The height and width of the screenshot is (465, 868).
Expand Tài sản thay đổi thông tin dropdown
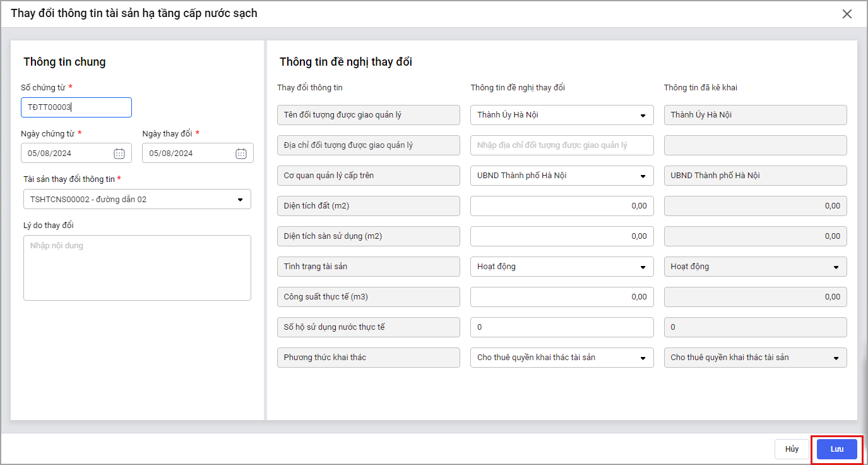(x=240, y=200)
